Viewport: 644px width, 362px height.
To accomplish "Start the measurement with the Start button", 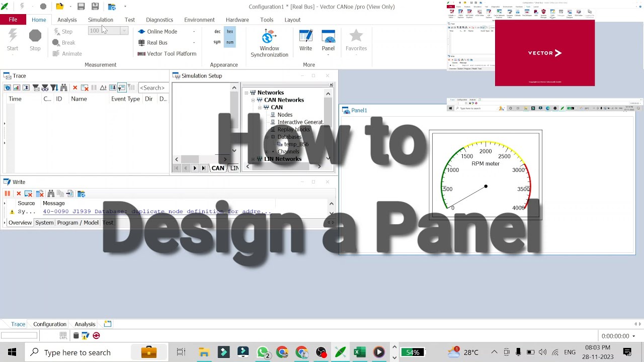I will tap(13, 40).
